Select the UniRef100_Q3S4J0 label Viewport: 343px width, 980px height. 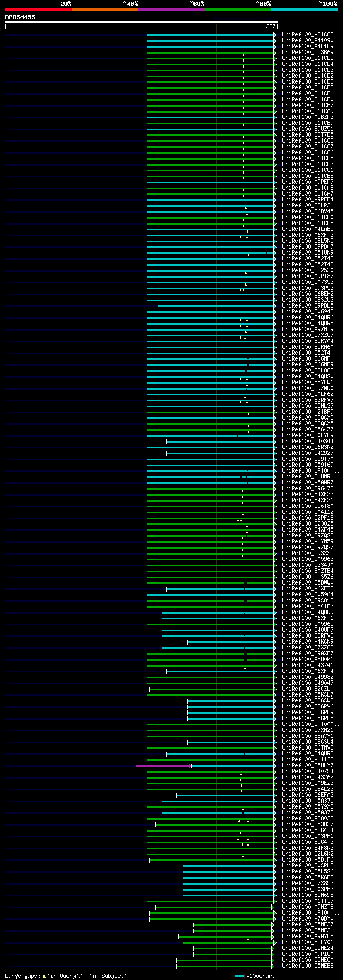pos(308,565)
